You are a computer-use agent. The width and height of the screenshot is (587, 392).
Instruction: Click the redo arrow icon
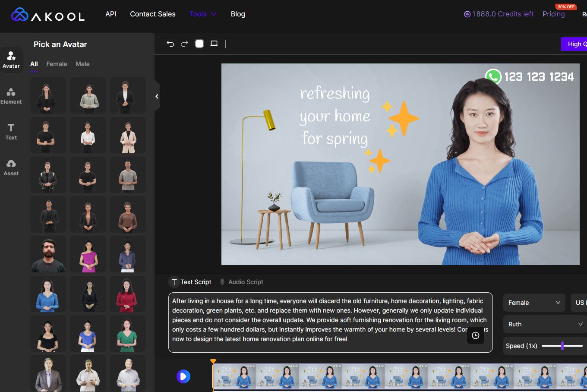point(184,44)
